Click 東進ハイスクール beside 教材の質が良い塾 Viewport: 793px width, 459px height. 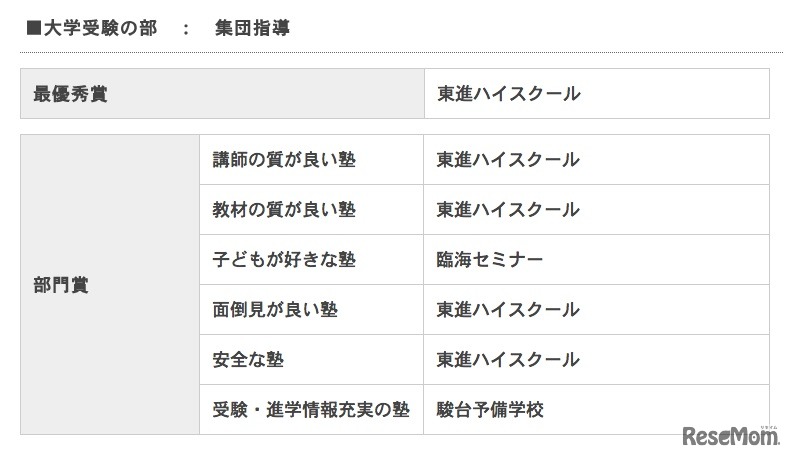click(x=508, y=210)
